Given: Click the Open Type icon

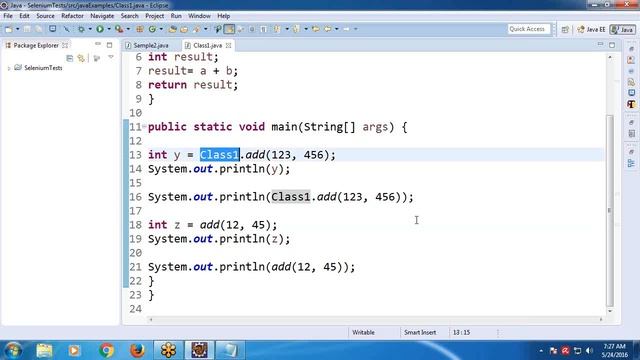Looking at the screenshot, I should [x=172, y=29].
